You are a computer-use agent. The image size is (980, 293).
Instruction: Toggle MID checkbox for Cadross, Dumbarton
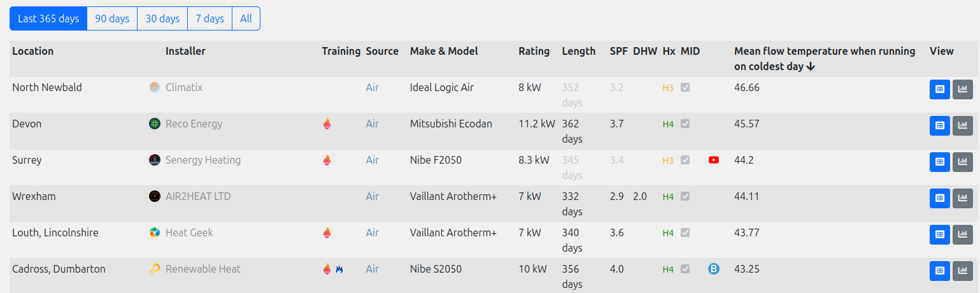pos(685,269)
